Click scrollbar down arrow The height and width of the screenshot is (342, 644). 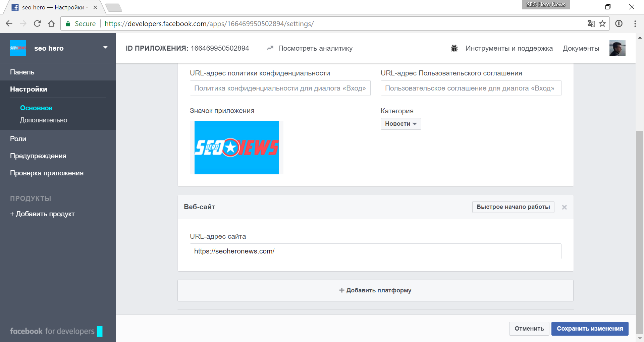(x=640, y=338)
